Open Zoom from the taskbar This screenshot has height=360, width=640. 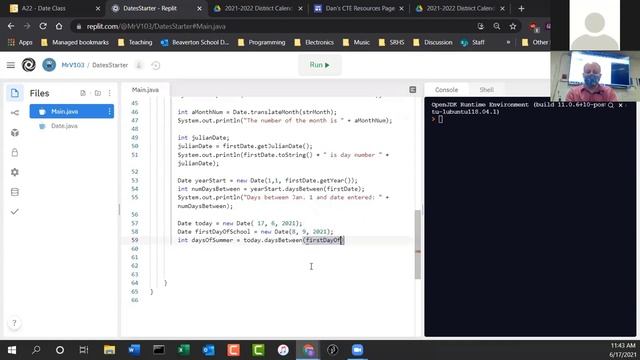point(357,350)
